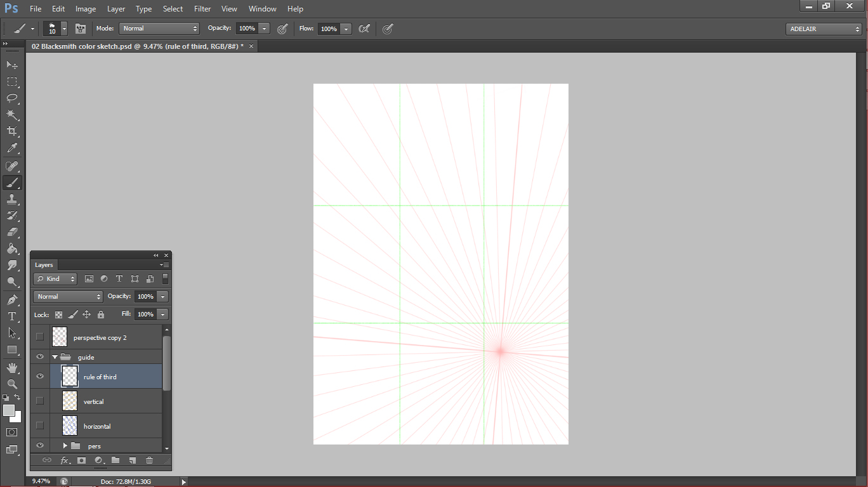Open the Opacity slider dropdown in options bar

265,29
